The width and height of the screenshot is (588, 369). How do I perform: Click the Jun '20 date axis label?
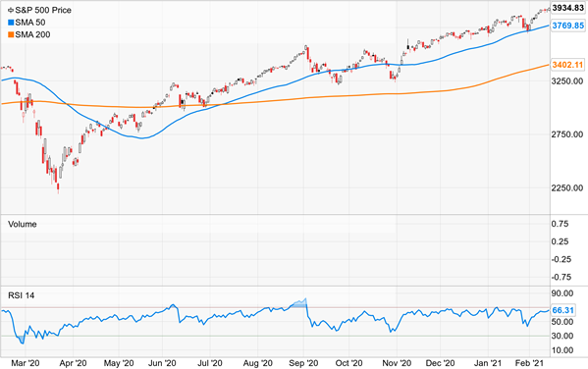click(x=162, y=363)
